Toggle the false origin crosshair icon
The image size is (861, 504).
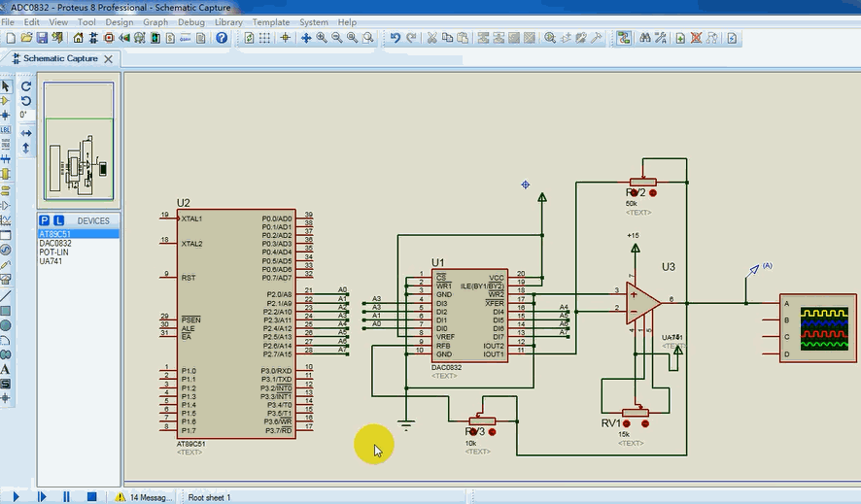pos(285,38)
